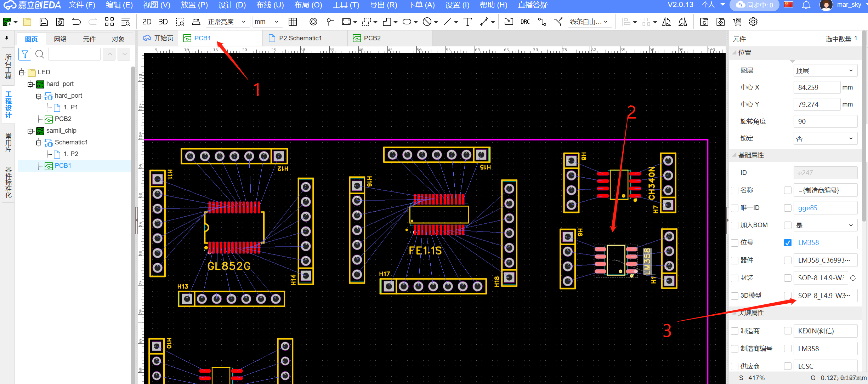The image size is (868, 384).
Task: Select PCB2 in the project tree
Action: (63, 119)
